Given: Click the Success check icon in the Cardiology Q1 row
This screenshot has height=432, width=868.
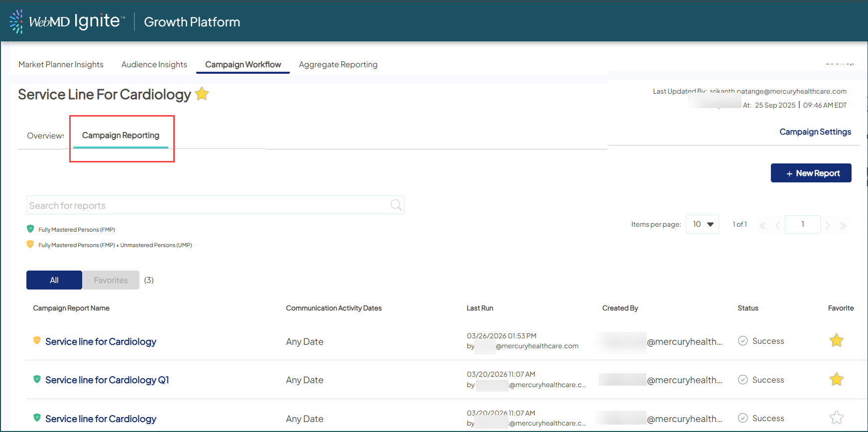Looking at the screenshot, I should point(743,380).
